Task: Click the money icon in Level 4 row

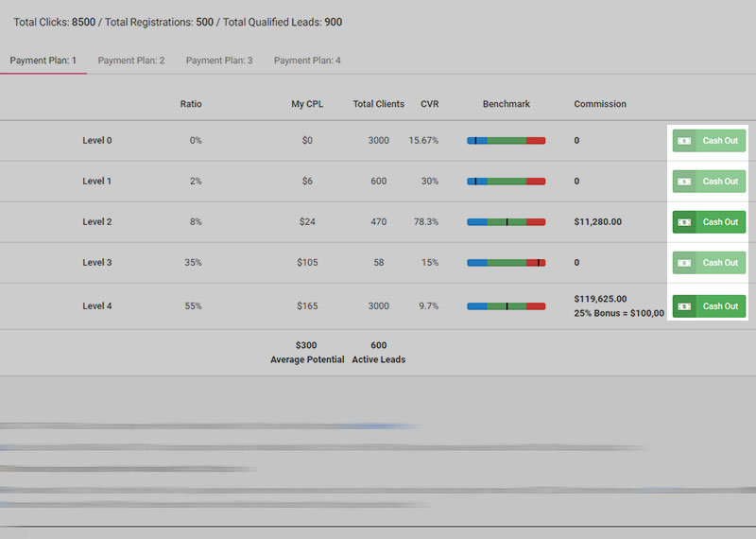Action: (x=684, y=306)
